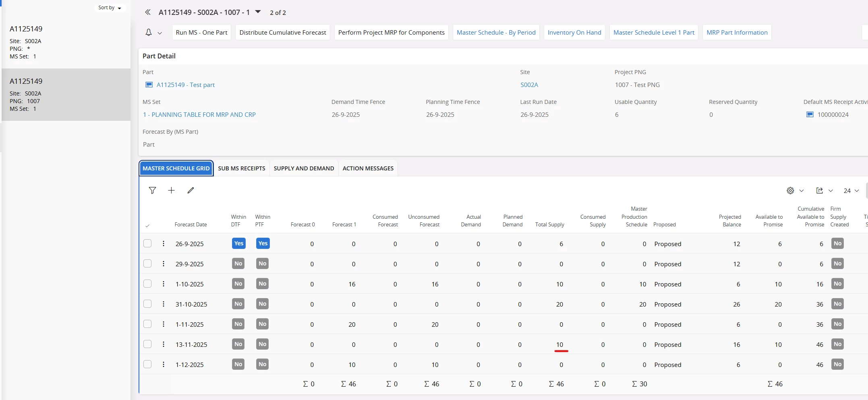Open the page size 24 dropdown

tap(851, 191)
